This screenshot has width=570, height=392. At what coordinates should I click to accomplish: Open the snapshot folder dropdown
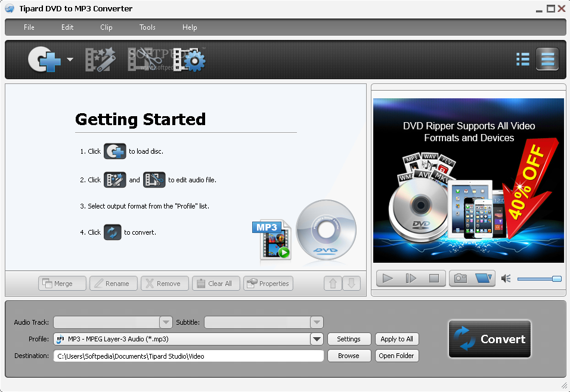pyautogui.click(x=484, y=279)
